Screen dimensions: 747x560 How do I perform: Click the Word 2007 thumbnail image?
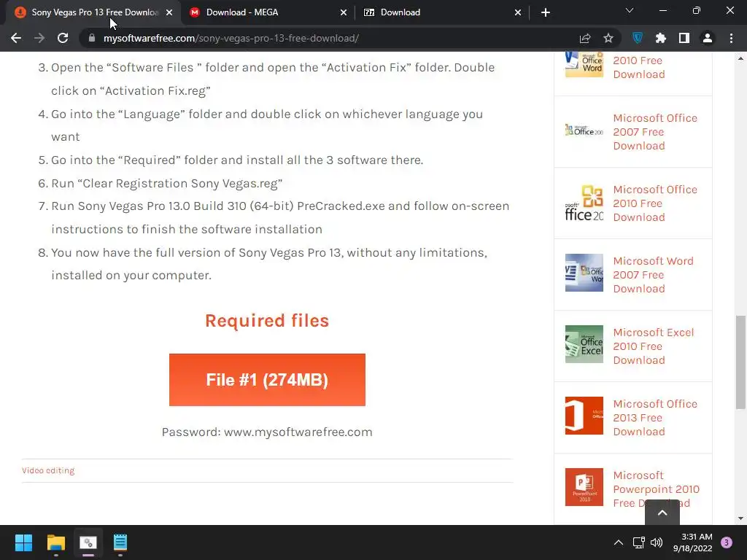point(584,273)
